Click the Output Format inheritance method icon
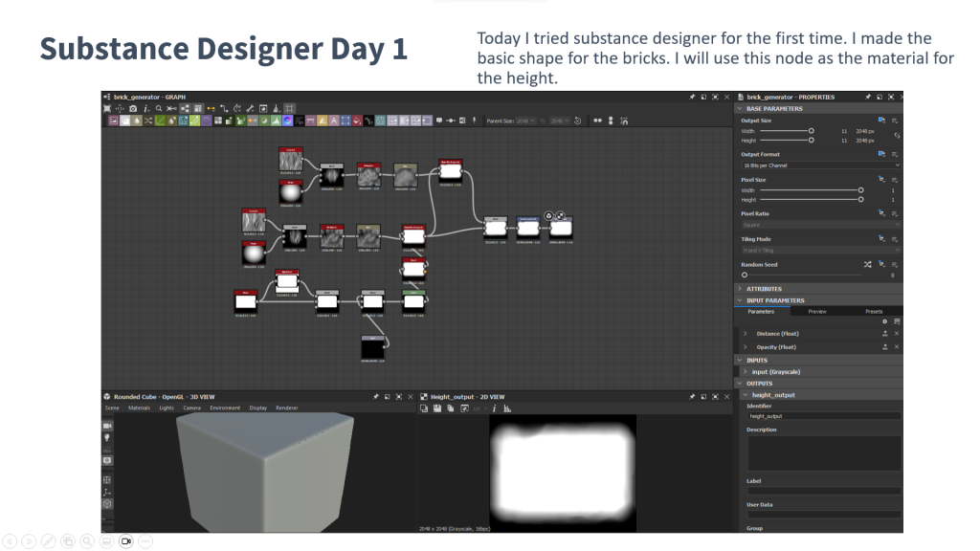 (881, 154)
